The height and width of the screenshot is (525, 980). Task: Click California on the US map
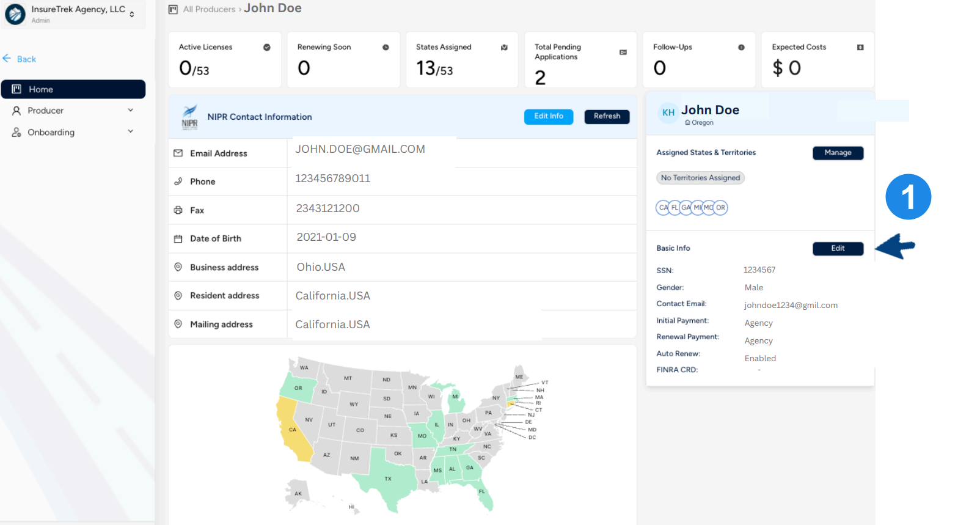pos(291,430)
